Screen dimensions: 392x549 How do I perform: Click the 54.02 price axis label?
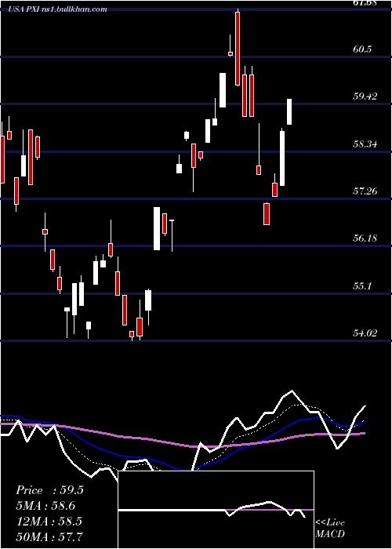pos(365,333)
